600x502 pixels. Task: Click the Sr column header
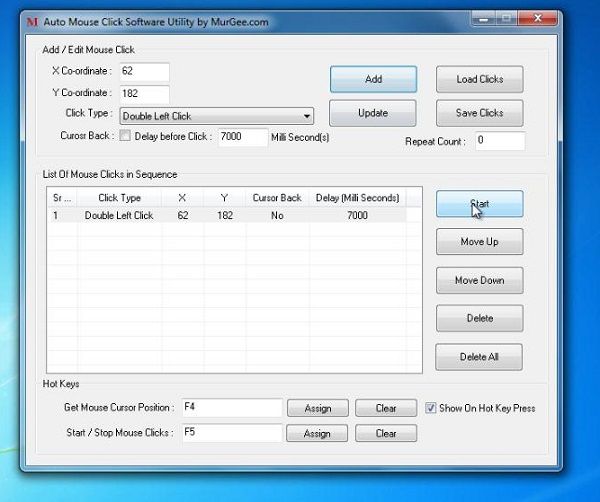tap(62, 198)
